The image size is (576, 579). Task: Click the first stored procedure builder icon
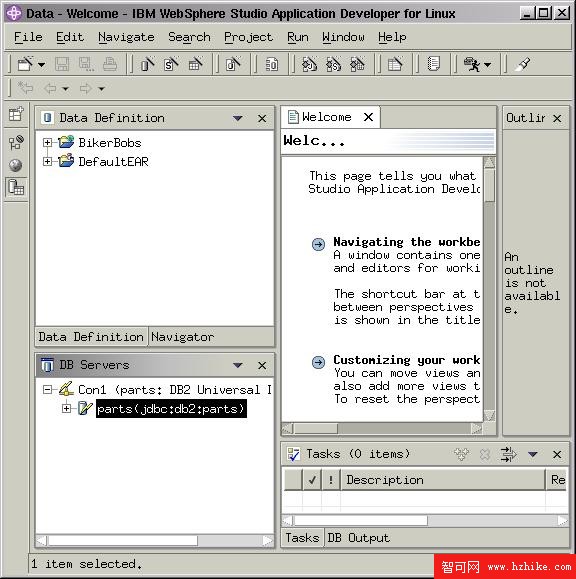click(309, 64)
